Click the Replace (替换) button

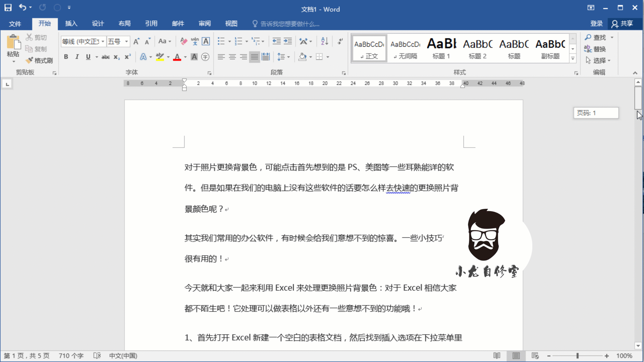click(x=595, y=49)
